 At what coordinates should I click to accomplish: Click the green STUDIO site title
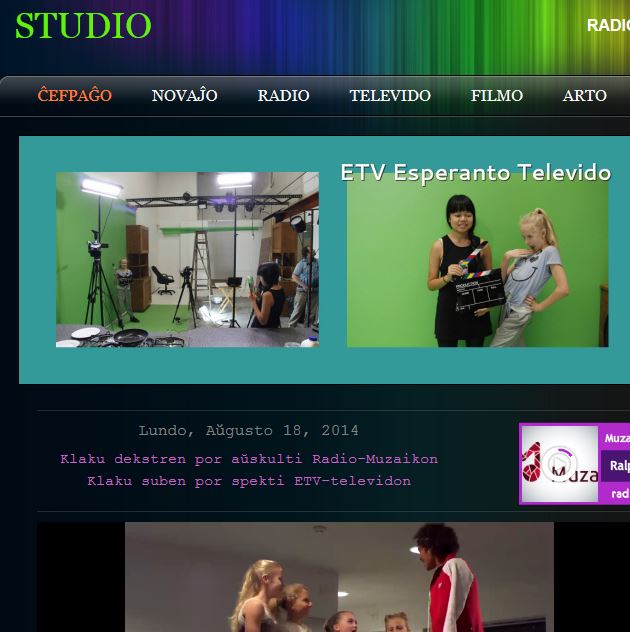83,26
